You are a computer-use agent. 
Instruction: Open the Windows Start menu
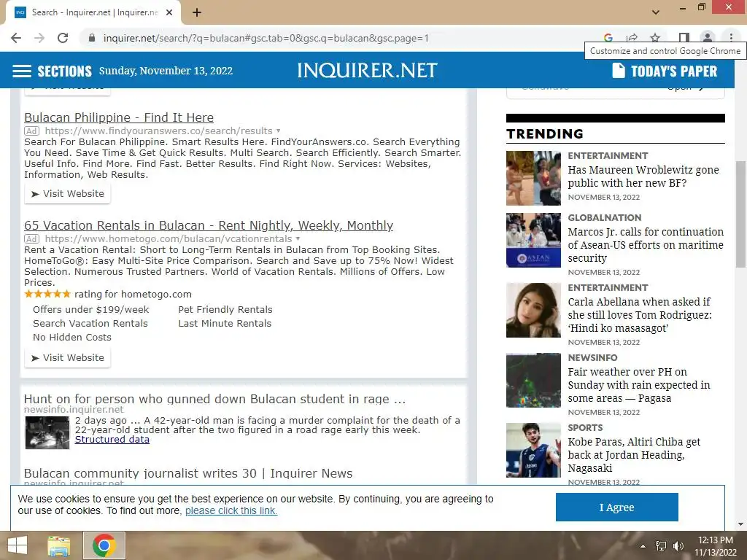coord(18,545)
